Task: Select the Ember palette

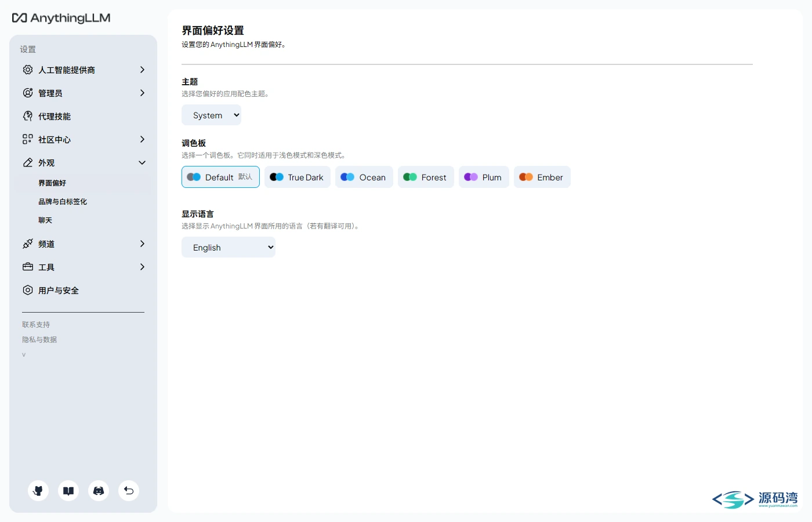Action: click(542, 177)
